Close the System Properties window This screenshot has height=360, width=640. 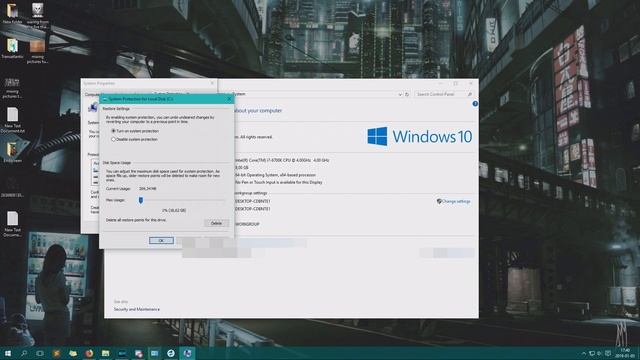coord(212,83)
